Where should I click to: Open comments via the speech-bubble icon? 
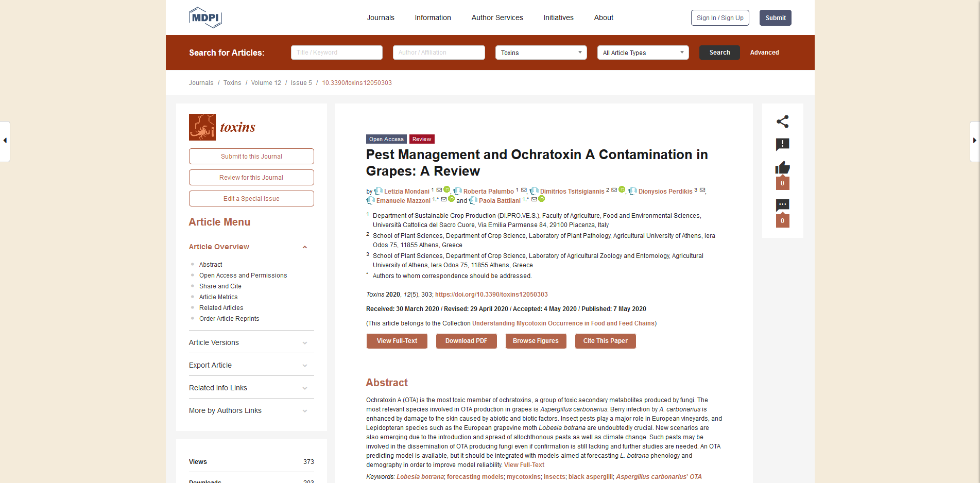tap(782, 205)
